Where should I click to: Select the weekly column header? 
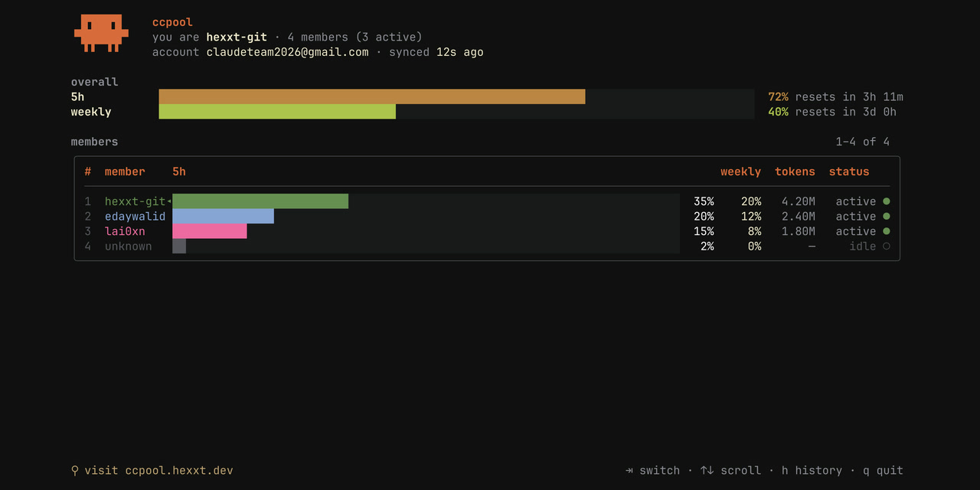tap(740, 171)
